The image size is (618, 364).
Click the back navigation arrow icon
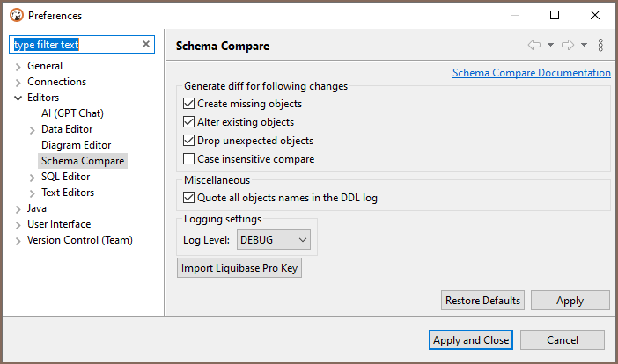pyautogui.click(x=533, y=45)
